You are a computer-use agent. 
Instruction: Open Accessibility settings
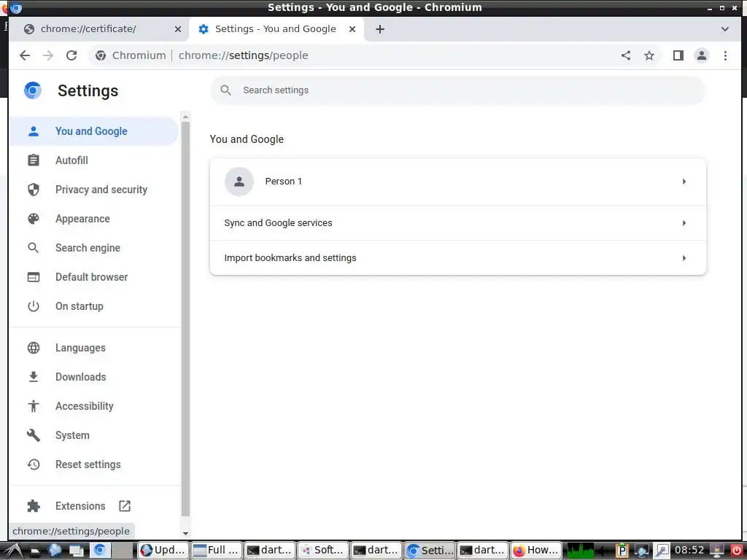(94, 406)
